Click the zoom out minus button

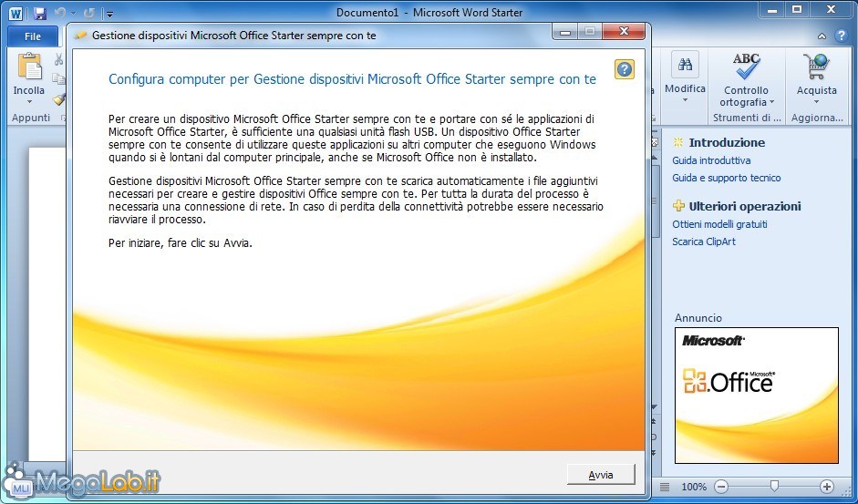coord(722,487)
